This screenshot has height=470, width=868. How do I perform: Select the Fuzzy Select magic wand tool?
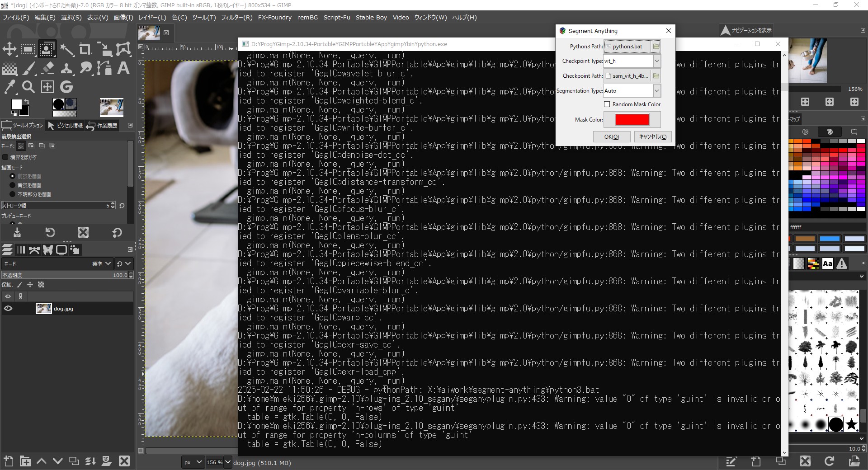[x=66, y=49]
